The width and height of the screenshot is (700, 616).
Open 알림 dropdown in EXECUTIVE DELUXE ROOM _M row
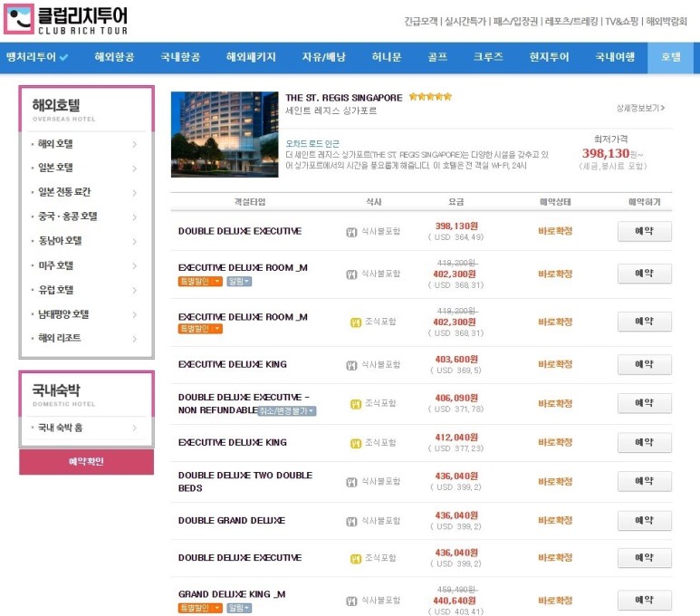(239, 282)
